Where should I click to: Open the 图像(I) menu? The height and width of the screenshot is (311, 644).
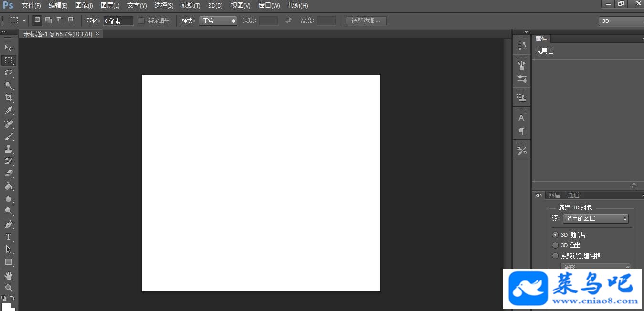(84, 5)
